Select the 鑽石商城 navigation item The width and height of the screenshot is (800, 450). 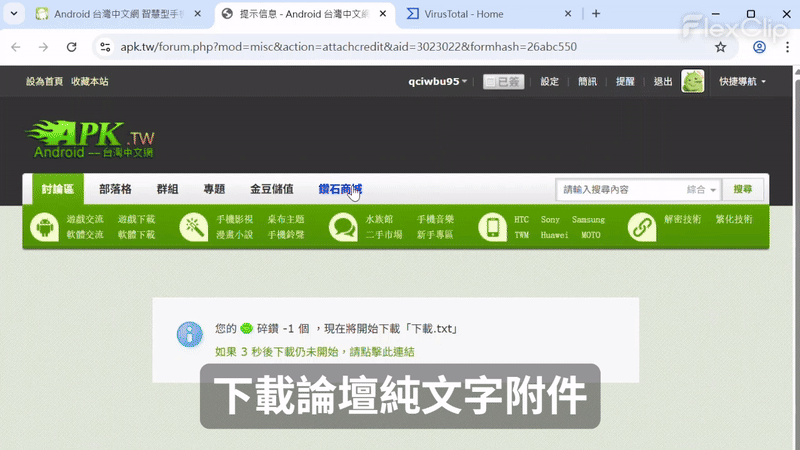pyautogui.click(x=340, y=189)
